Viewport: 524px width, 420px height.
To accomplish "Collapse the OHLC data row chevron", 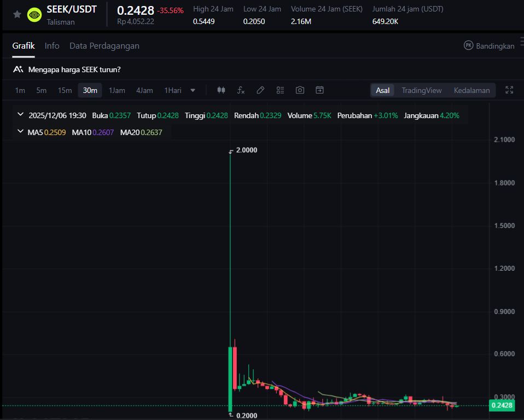I will click(x=21, y=115).
